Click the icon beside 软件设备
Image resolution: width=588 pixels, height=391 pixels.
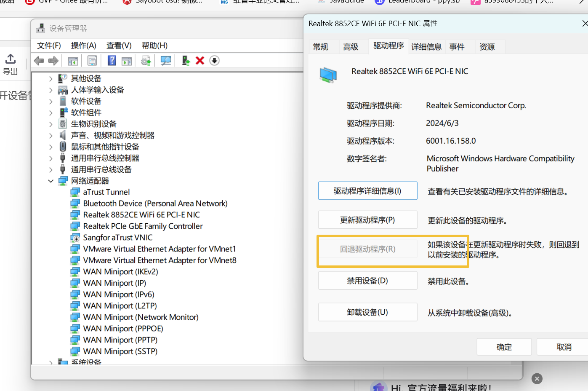pyautogui.click(x=63, y=101)
